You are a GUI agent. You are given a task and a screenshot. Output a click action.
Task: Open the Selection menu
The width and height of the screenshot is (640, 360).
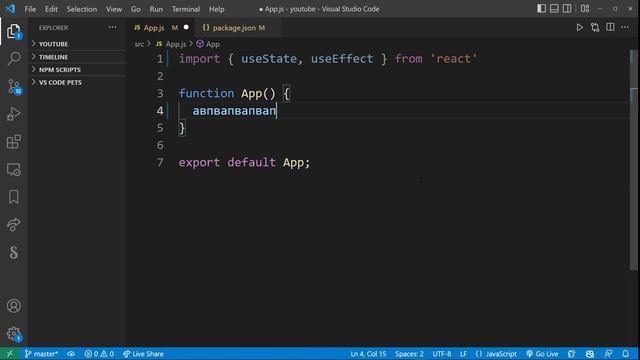pyautogui.click(x=82, y=9)
